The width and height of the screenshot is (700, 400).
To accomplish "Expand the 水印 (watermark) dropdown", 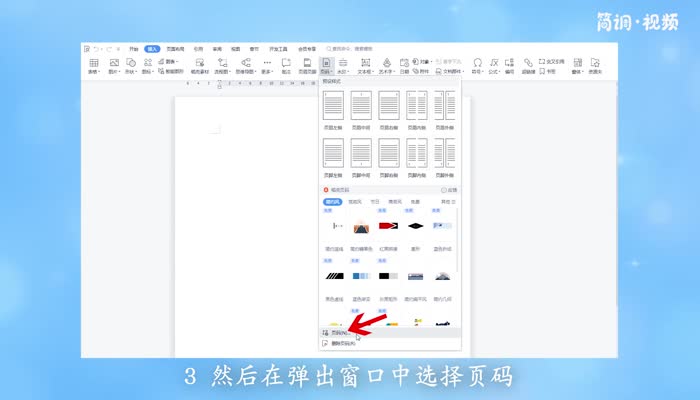I will click(343, 66).
